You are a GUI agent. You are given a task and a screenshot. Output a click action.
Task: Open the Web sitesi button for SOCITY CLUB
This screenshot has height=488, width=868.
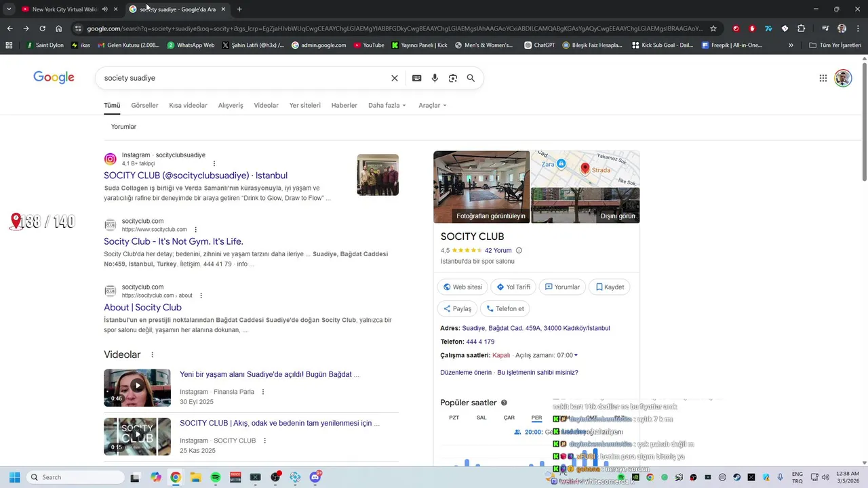(462, 287)
